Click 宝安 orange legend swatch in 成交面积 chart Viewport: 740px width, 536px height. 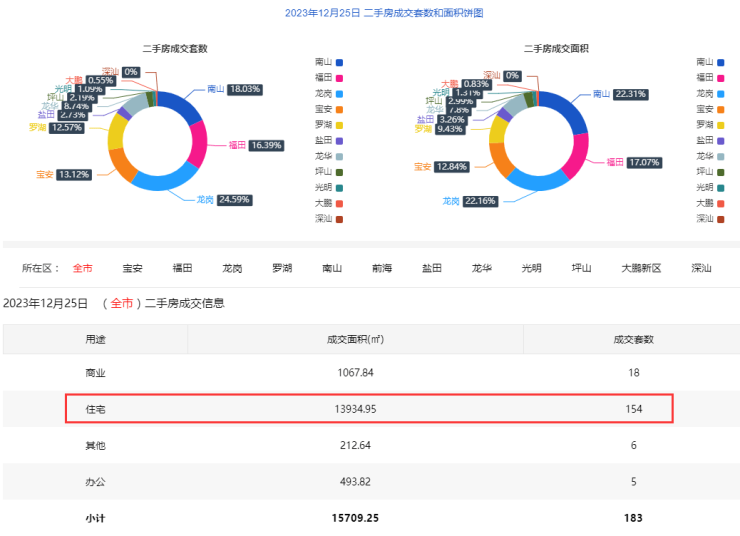tap(721, 108)
